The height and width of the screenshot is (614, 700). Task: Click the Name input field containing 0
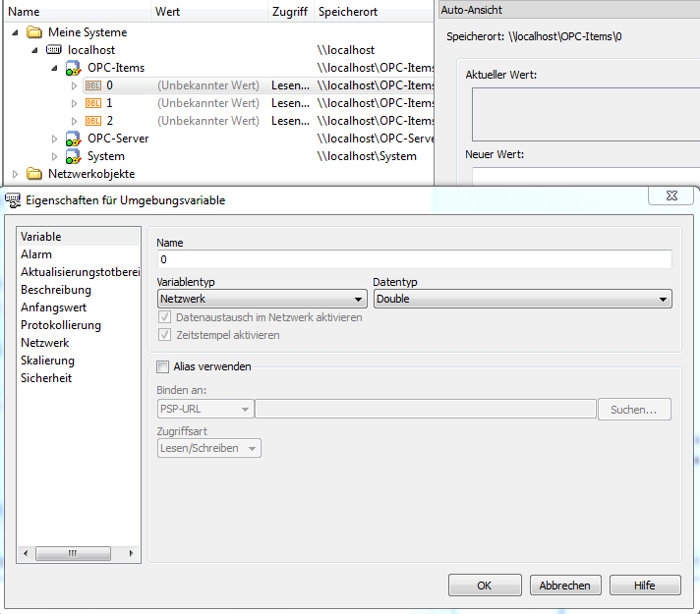coord(414,259)
